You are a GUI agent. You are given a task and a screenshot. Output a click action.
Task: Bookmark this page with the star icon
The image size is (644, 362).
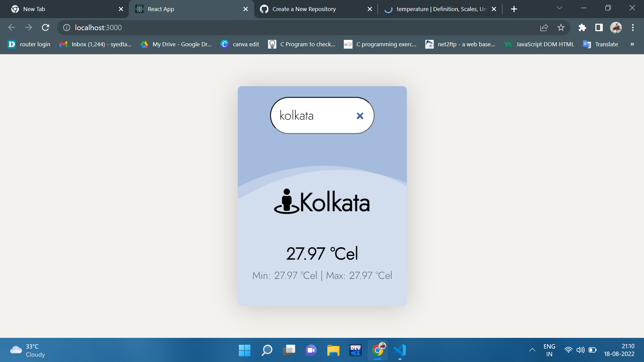[x=561, y=27]
